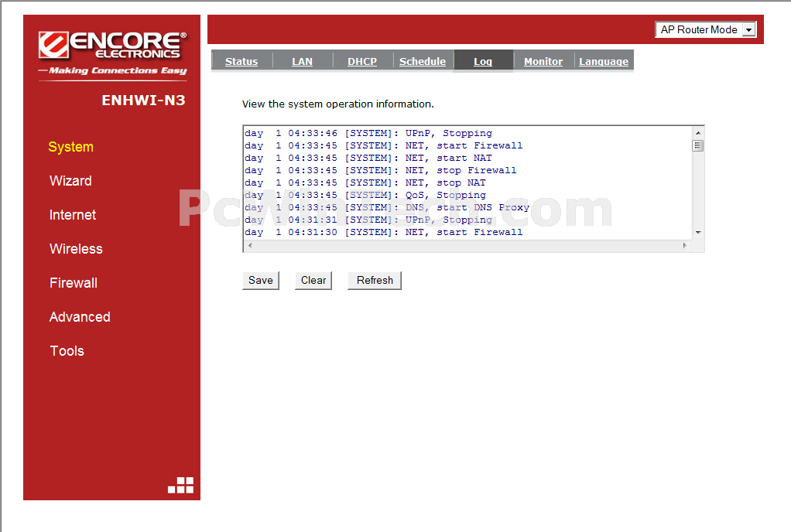Click log line 'DNS, start DNS Proxy'
791x532 pixels.
(x=387, y=207)
